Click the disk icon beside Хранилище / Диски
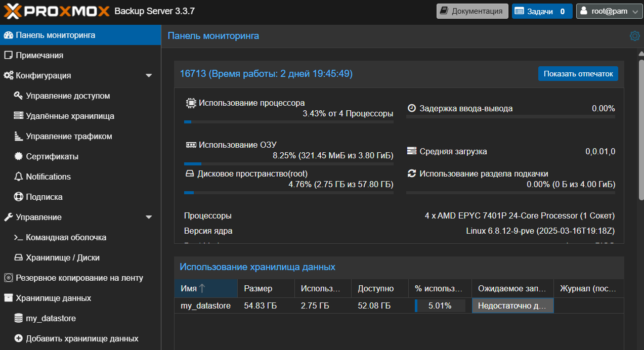The image size is (644, 350). click(19, 258)
